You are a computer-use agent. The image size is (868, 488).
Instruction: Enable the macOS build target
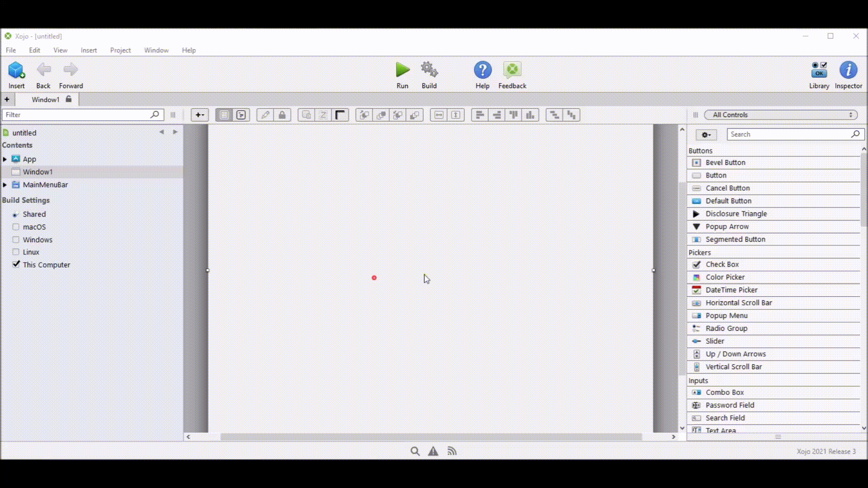[15, 226]
